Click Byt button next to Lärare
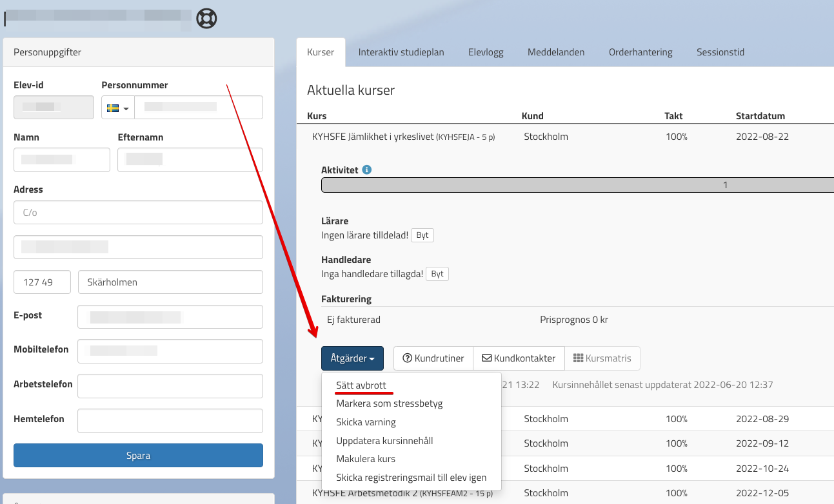Viewport: 834px width, 504px height. [x=422, y=235]
